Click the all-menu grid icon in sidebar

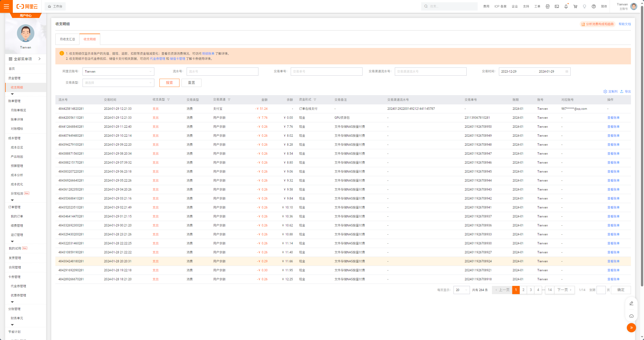tap(11, 59)
